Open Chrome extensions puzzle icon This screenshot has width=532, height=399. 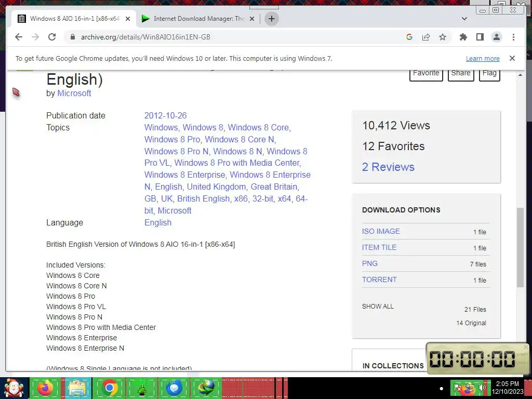(x=463, y=37)
